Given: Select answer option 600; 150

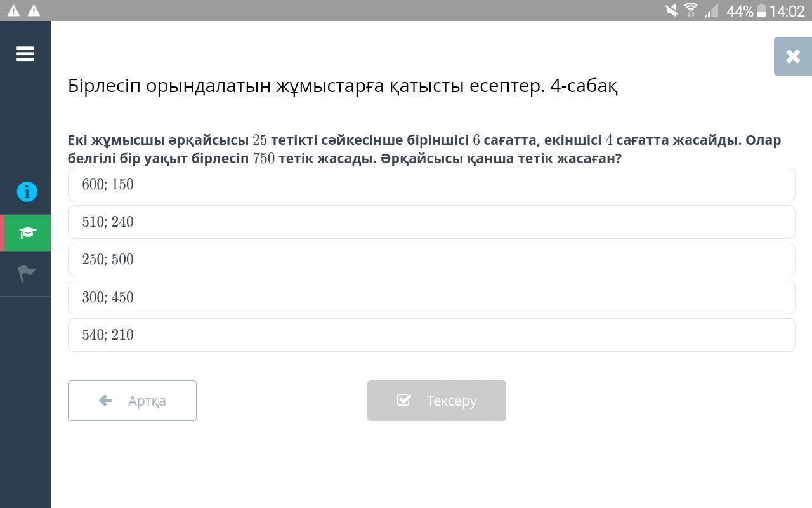Looking at the screenshot, I should (x=431, y=185).
